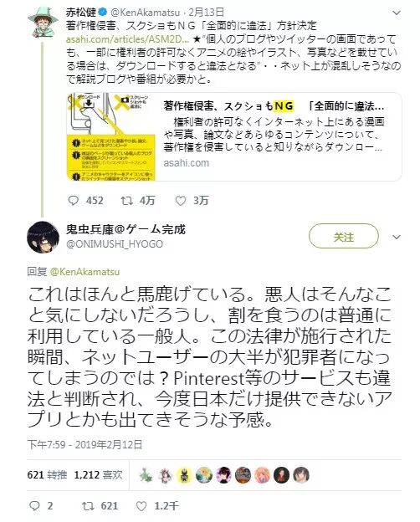This screenshot has width=420, height=522.
Task: Retweet Ken Akamatsu's tweet with 4万 retweets
Action: (x=127, y=201)
